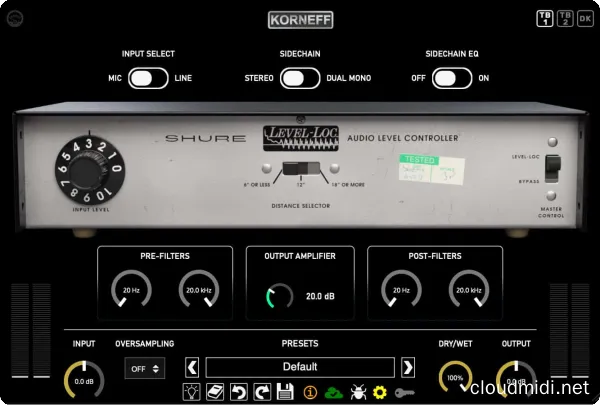Click the STEREO label
This screenshot has width=600, height=405.
pyautogui.click(x=259, y=78)
